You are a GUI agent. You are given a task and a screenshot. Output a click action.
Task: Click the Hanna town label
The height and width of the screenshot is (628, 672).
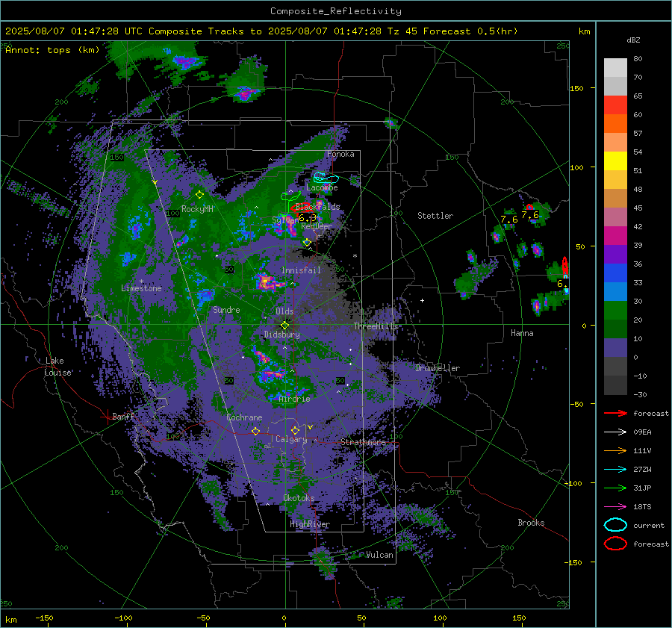pyautogui.click(x=522, y=333)
